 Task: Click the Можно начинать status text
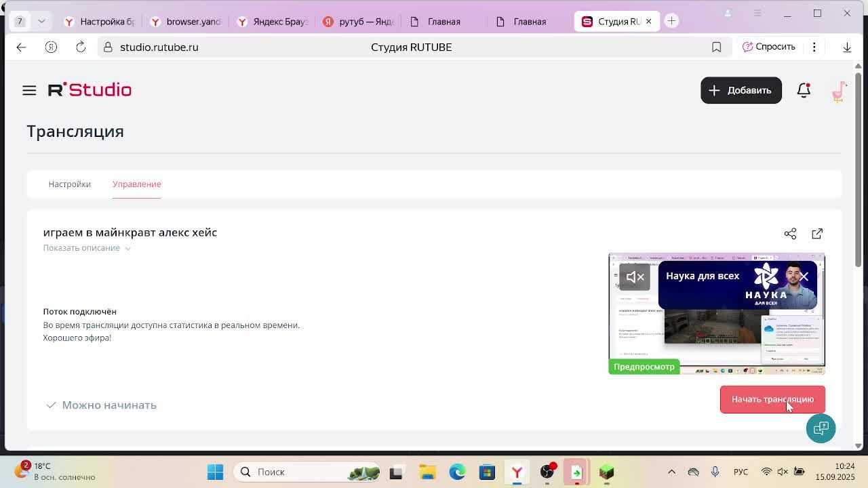109,405
